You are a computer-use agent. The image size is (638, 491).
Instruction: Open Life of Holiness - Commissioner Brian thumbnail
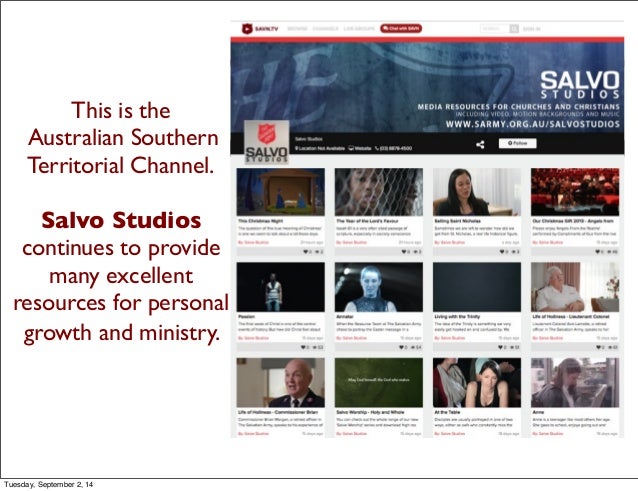tap(280, 383)
